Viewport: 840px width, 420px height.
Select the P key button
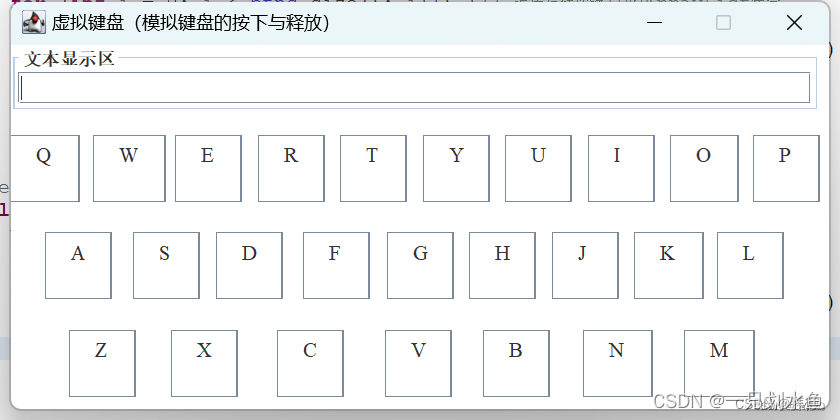(786, 168)
